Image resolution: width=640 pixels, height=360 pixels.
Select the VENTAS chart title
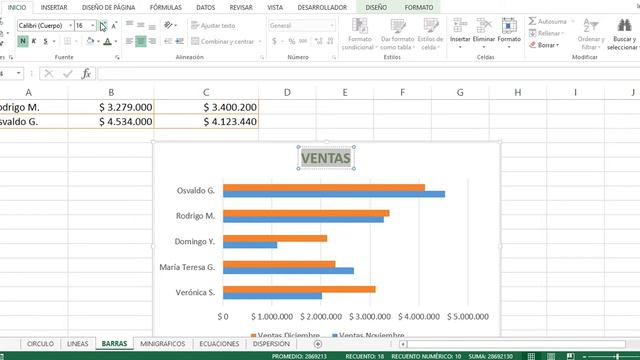click(326, 158)
